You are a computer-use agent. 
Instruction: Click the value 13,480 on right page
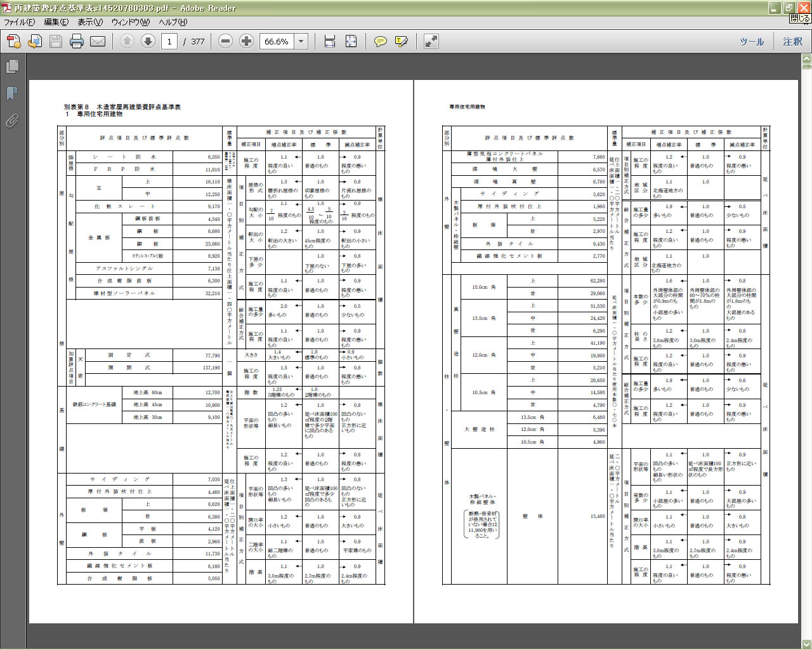point(598,516)
